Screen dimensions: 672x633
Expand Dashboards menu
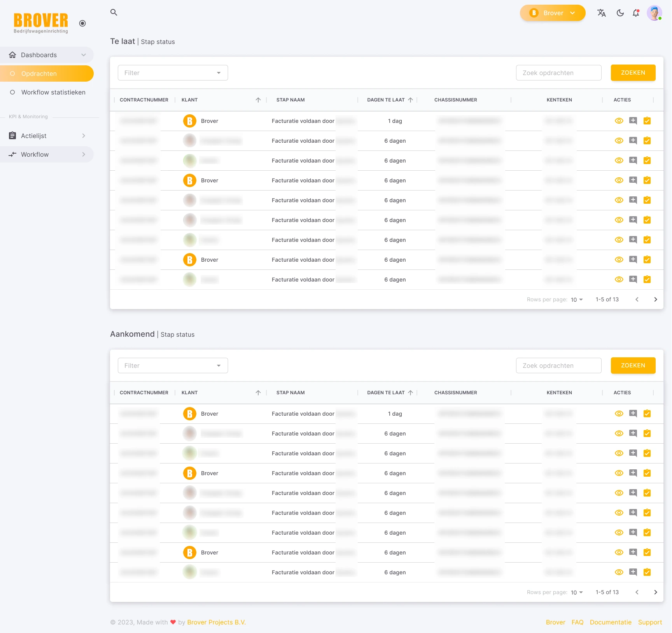[x=47, y=55]
